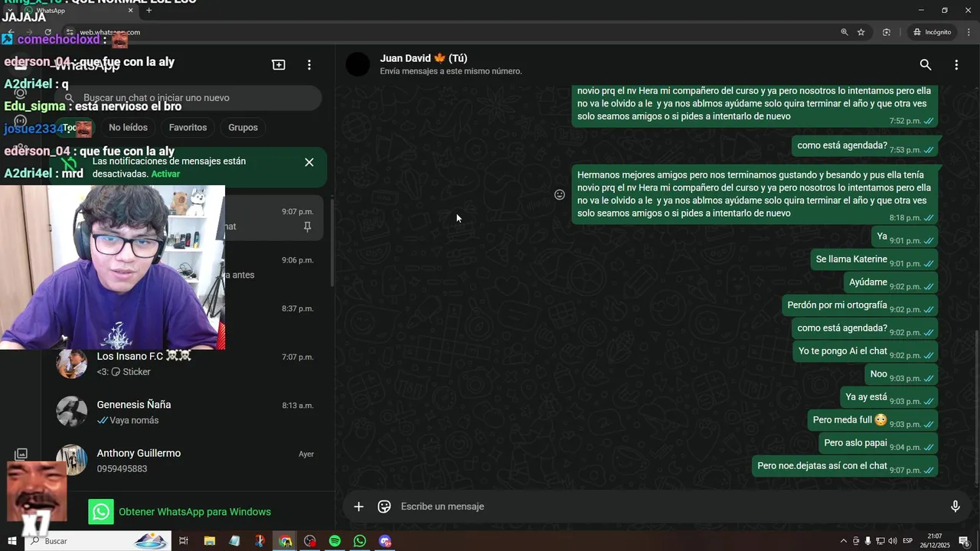The image size is (980, 551).
Task: Filter chats by No leídos
Action: 128,128
